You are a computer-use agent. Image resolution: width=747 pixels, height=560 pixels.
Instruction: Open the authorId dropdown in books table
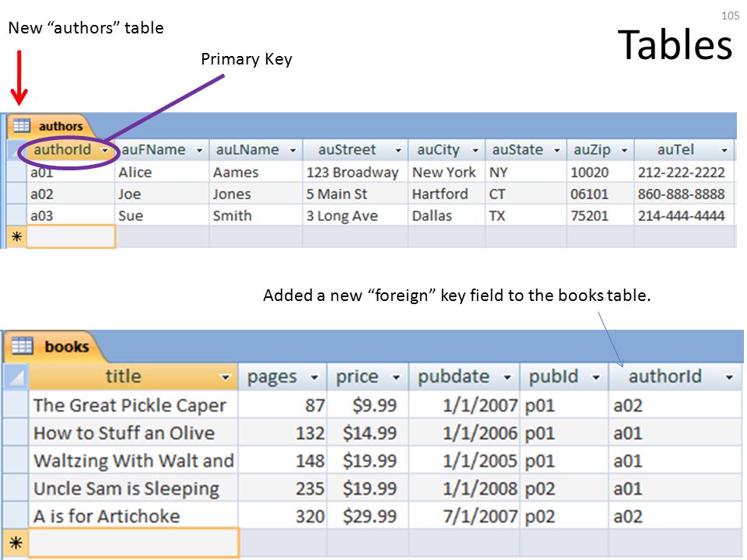pos(729,378)
